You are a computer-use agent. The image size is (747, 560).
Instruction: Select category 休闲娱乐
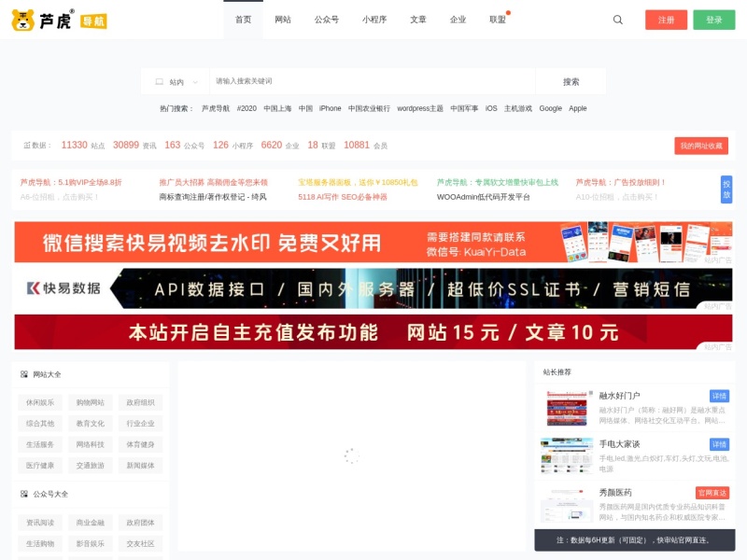tap(40, 402)
